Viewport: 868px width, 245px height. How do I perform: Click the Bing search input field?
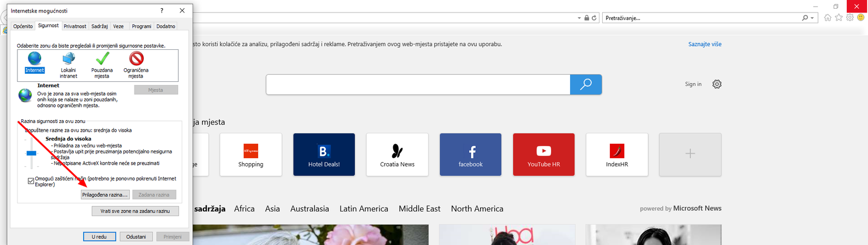pyautogui.click(x=418, y=85)
